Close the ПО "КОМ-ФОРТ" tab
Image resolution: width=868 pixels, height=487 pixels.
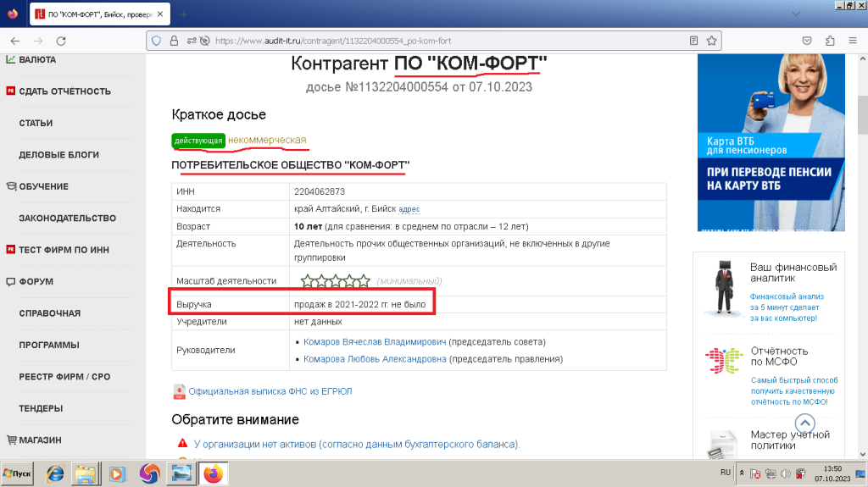click(x=160, y=14)
